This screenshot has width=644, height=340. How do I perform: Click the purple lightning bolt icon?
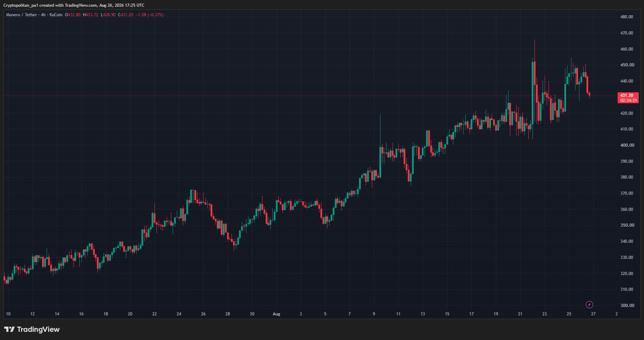point(589,304)
